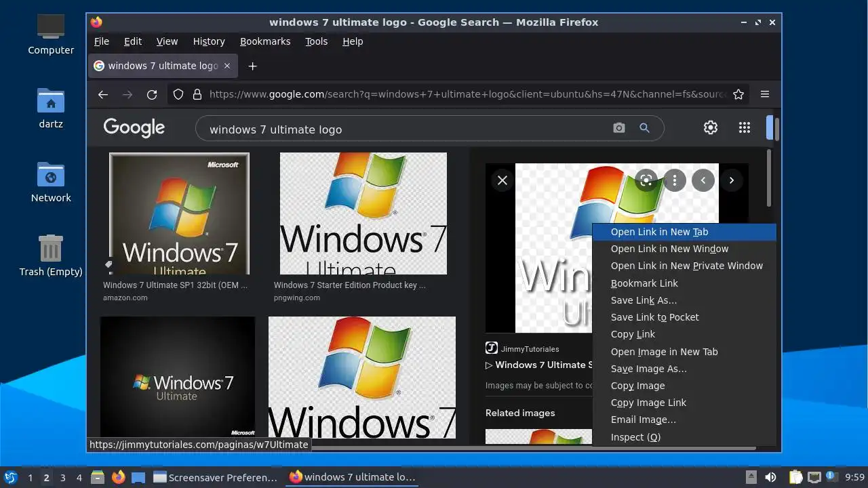This screenshot has width=868, height=488.
Task: Open the History menu
Action: click(209, 41)
